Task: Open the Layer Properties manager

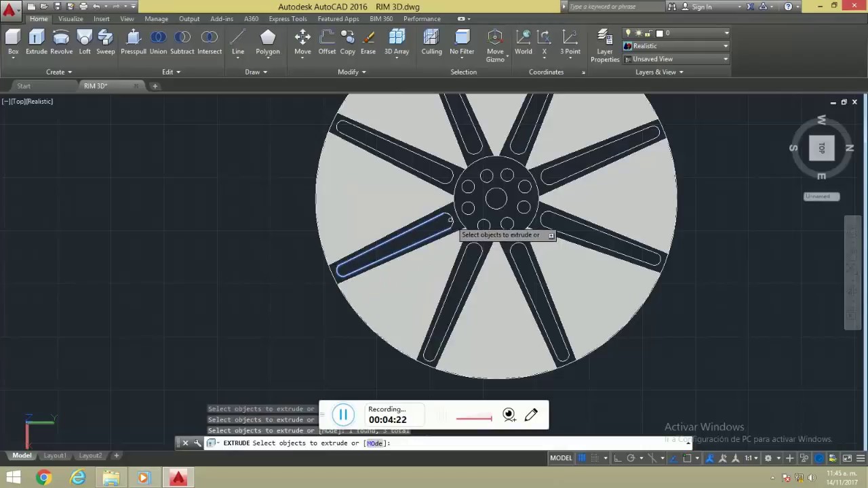Action: (605, 45)
